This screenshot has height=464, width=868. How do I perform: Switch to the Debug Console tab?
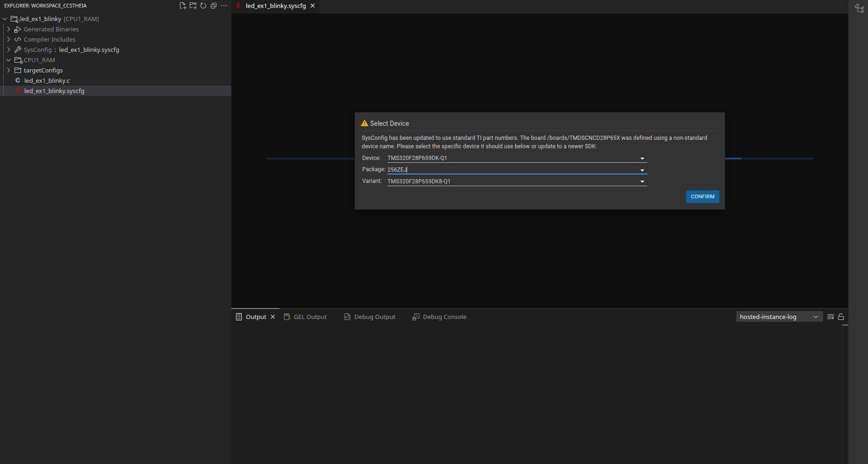439,317
